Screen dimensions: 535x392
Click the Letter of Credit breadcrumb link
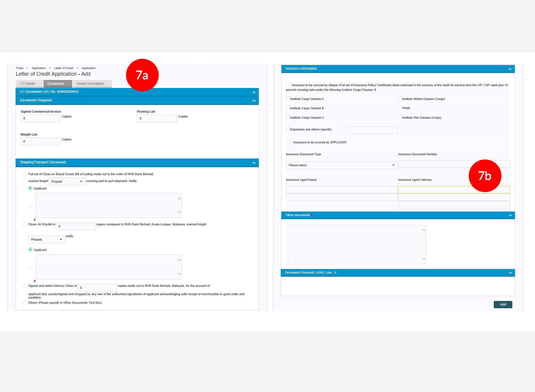[x=64, y=68]
